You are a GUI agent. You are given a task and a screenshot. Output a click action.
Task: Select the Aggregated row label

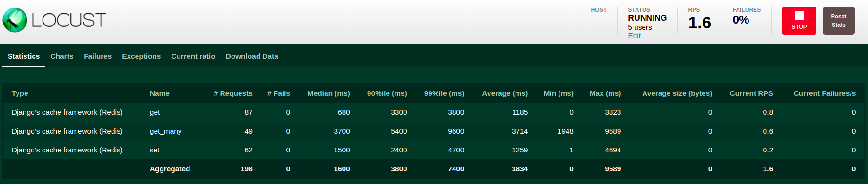(170, 169)
